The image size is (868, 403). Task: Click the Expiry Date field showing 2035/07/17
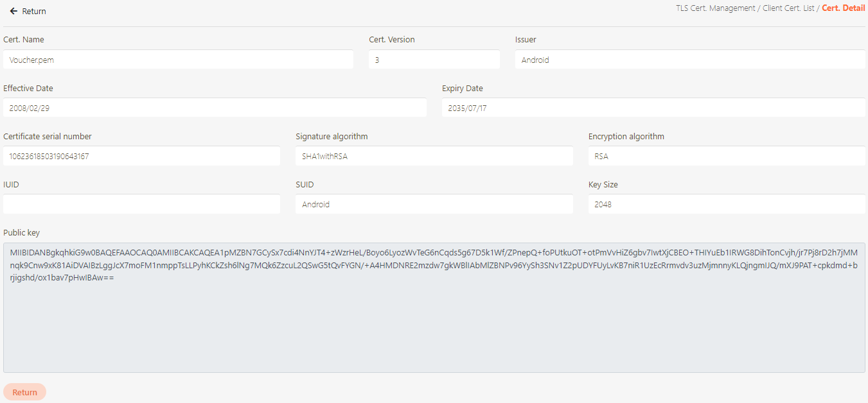[653, 108]
